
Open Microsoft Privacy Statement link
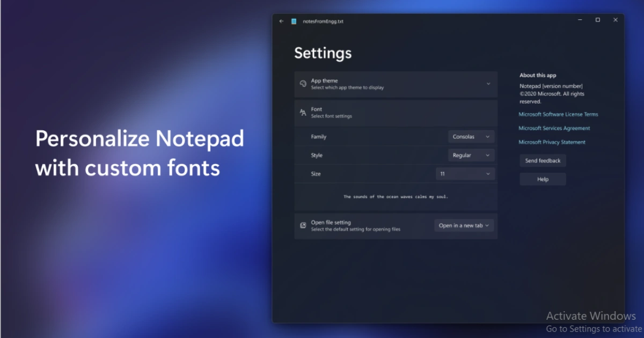point(553,142)
